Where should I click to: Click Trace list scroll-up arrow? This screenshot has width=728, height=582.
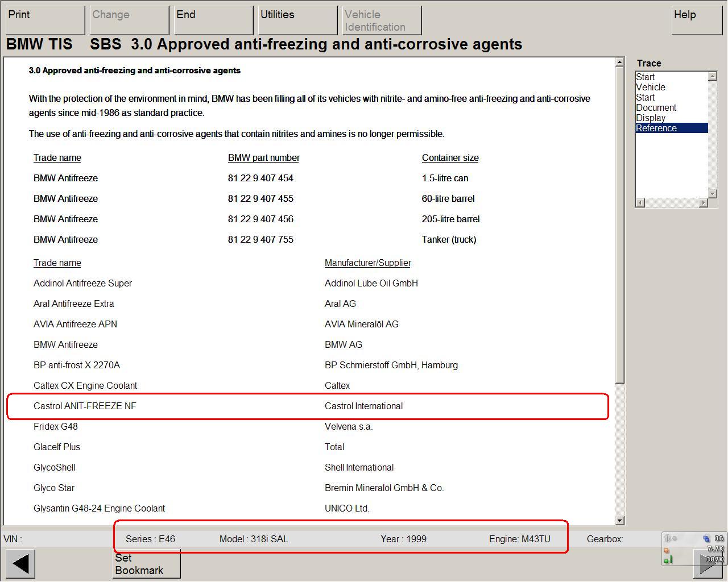coord(712,76)
